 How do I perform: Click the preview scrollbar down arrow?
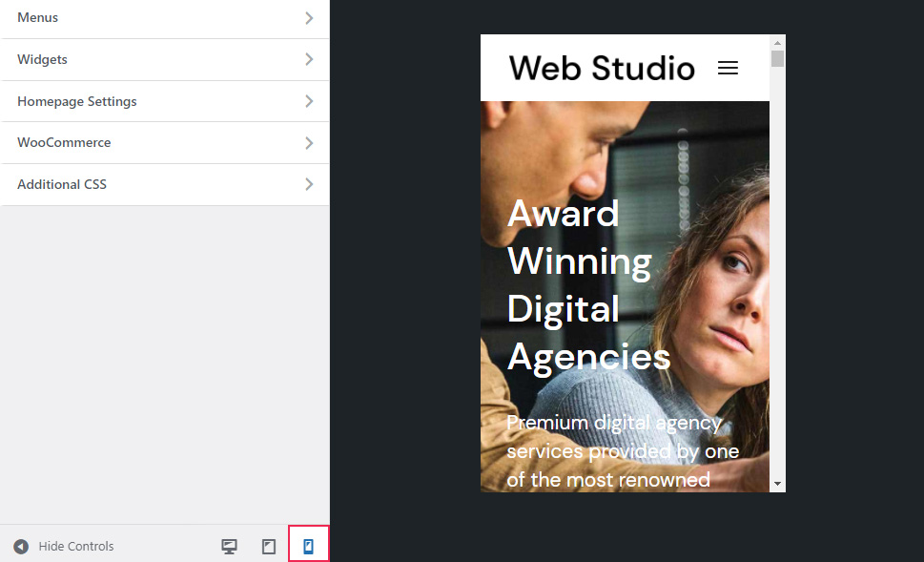click(x=777, y=484)
